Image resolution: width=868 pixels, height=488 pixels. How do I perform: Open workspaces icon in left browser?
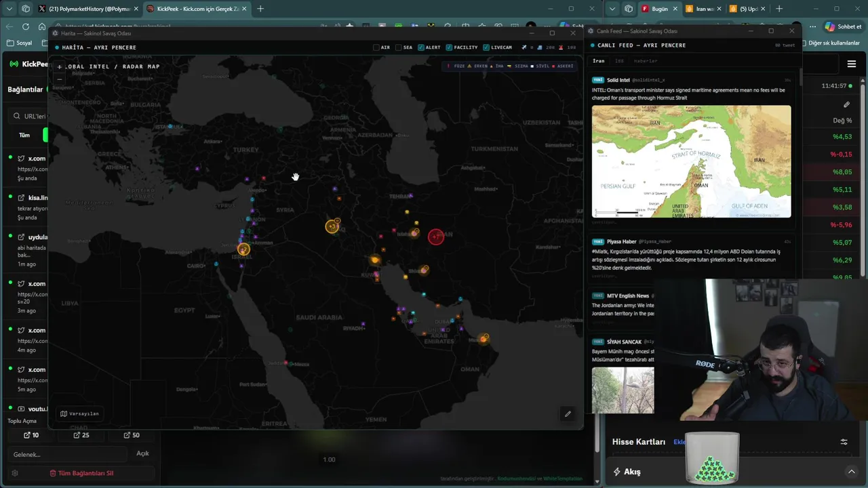click(x=26, y=9)
